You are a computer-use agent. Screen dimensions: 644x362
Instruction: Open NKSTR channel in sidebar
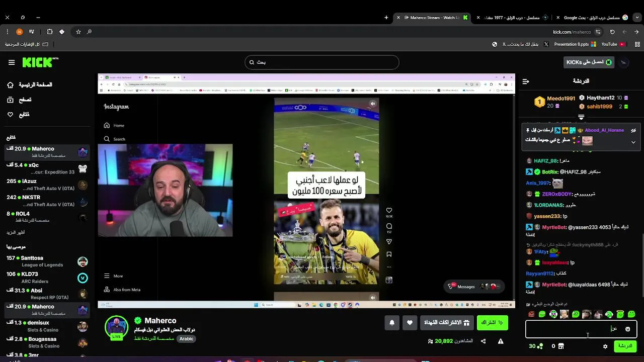point(47,201)
